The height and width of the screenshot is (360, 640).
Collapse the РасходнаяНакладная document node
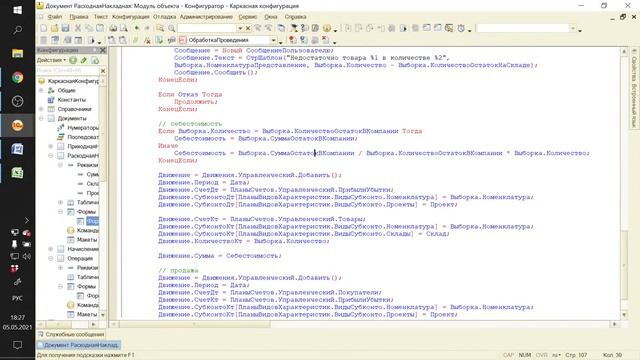point(51,156)
